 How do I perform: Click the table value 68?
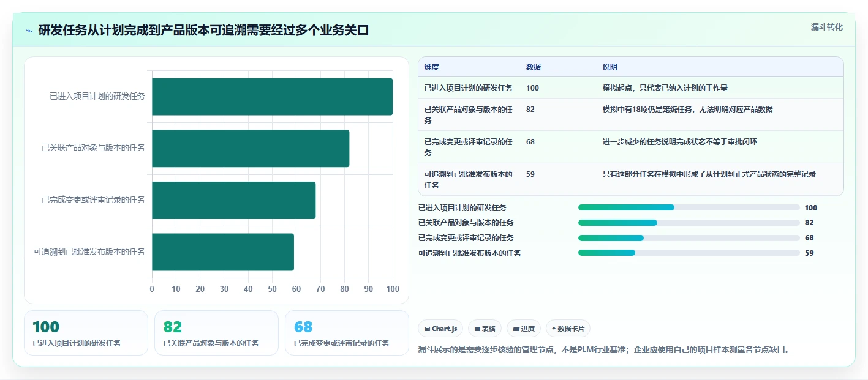click(x=530, y=142)
